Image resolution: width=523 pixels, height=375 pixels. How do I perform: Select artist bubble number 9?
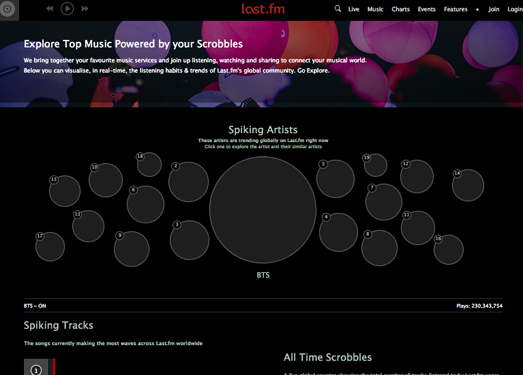[x=131, y=249]
